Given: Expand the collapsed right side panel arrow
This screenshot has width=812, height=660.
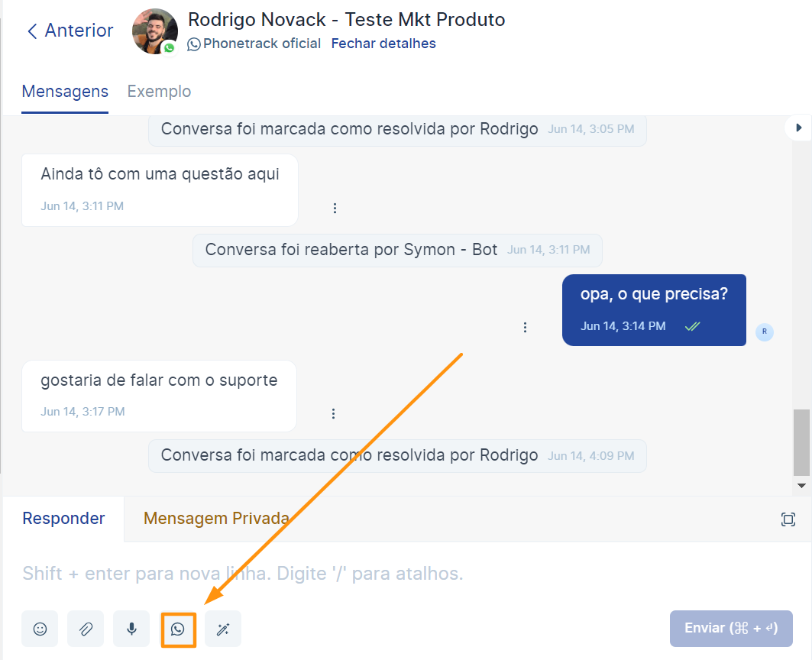Looking at the screenshot, I should 799,128.
